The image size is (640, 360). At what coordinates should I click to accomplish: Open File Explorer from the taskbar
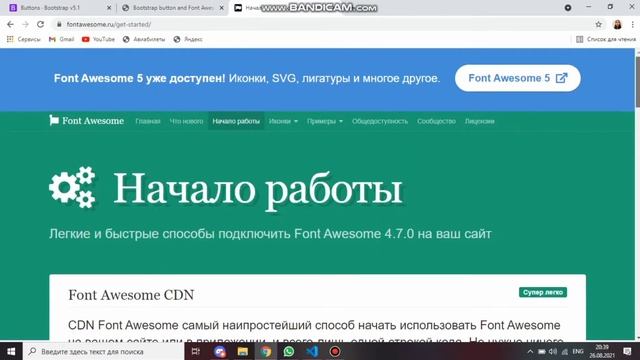click(x=243, y=351)
